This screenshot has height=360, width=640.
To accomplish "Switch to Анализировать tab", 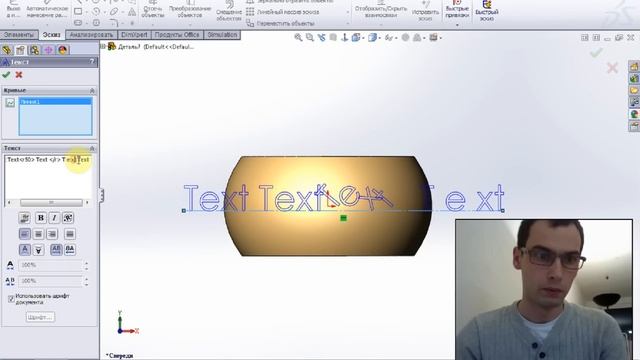I will point(91,35).
